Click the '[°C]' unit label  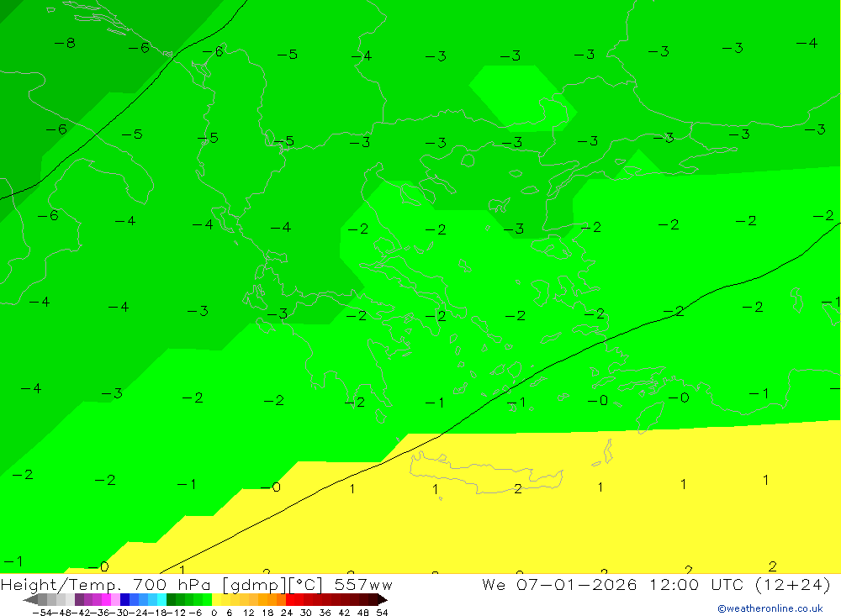coord(306,585)
